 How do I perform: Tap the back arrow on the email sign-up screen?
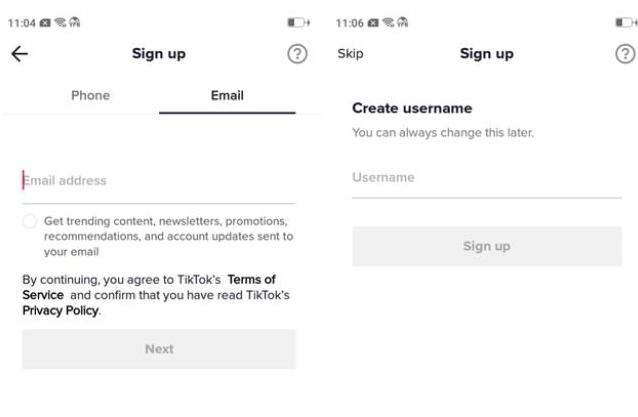point(19,54)
